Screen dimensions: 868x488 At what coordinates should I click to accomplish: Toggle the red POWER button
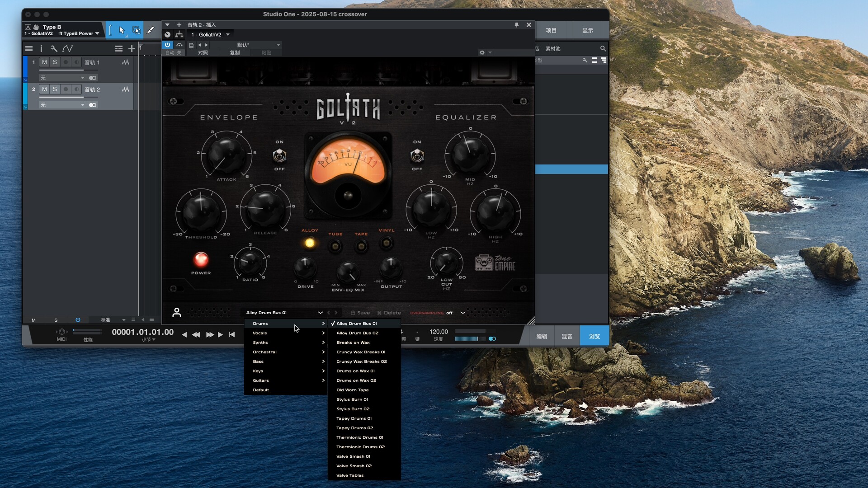201,260
